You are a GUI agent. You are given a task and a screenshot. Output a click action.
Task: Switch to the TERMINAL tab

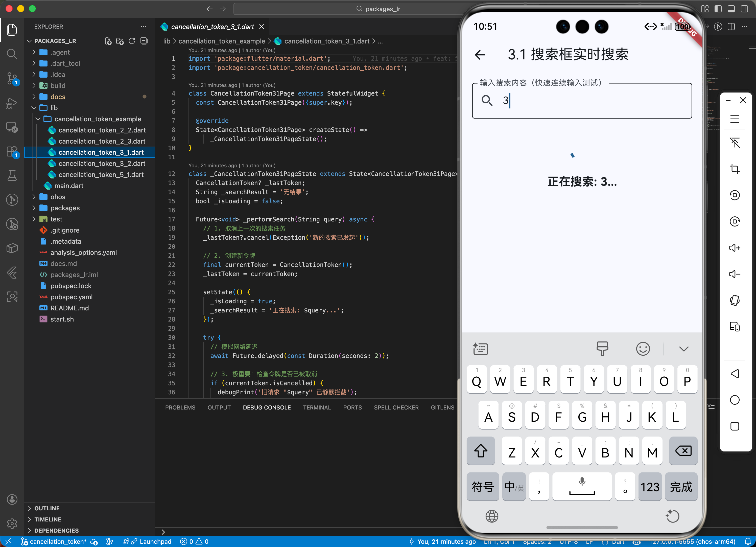(x=317, y=407)
